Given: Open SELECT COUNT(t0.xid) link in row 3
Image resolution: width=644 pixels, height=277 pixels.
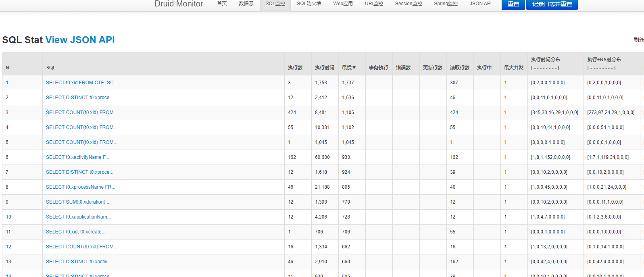Looking at the screenshot, I should pos(81,112).
